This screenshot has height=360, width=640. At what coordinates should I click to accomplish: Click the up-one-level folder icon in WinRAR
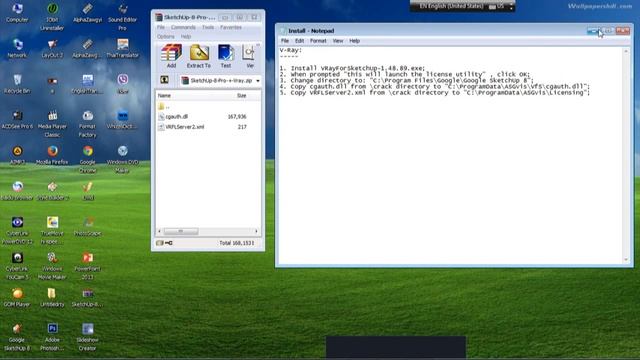[164, 80]
